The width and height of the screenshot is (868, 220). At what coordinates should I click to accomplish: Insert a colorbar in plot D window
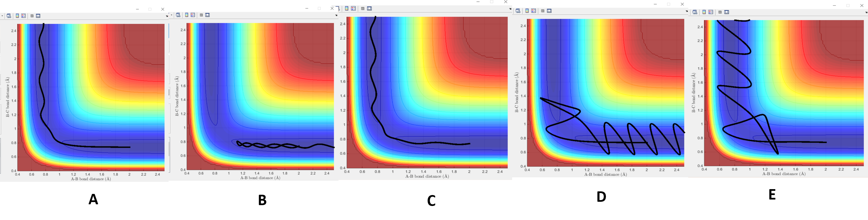pyautogui.click(x=527, y=11)
